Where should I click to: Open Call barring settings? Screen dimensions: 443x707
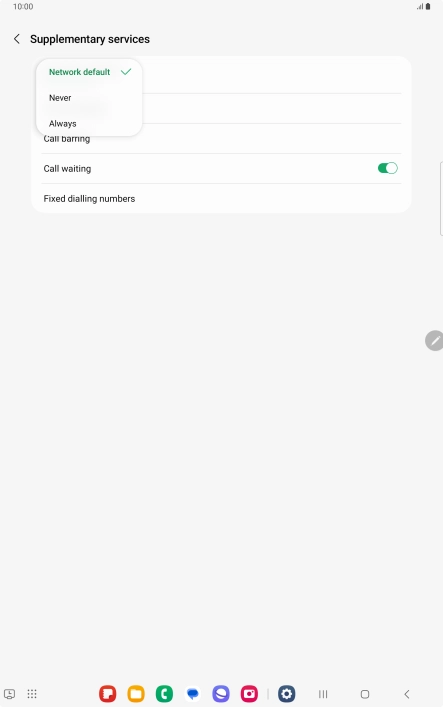click(x=221, y=139)
